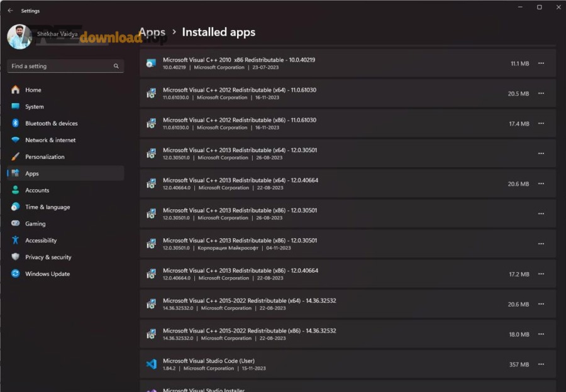
Task: Click the Privacy shield icon
Action: [x=15, y=257]
